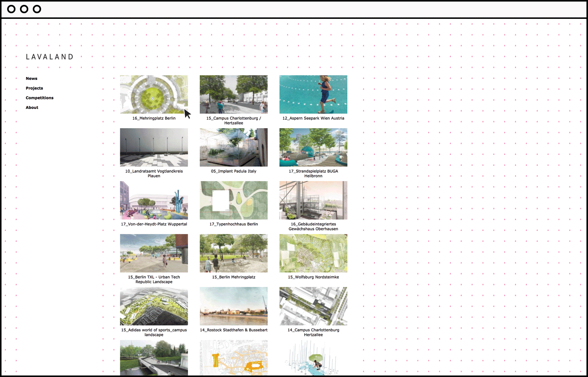Click the '17_Strandspielplatz BUGA Heilbronn' caption

[313, 173]
